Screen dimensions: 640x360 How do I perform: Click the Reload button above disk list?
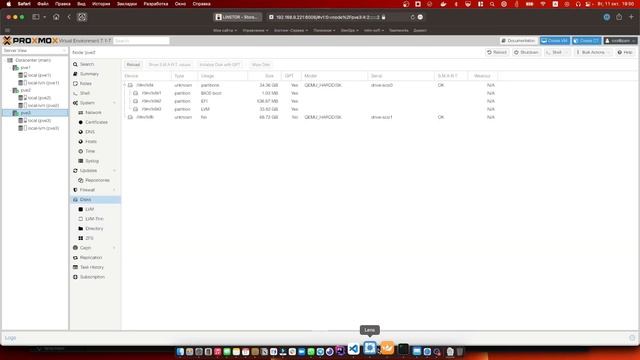tap(133, 65)
